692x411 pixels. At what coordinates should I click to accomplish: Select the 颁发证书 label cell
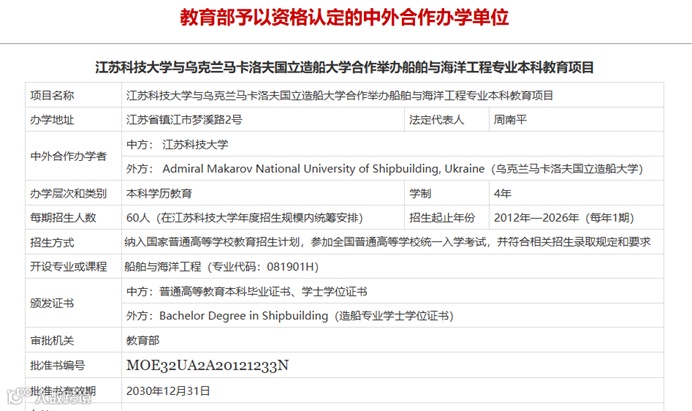pyautogui.click(x=73, y=303)
